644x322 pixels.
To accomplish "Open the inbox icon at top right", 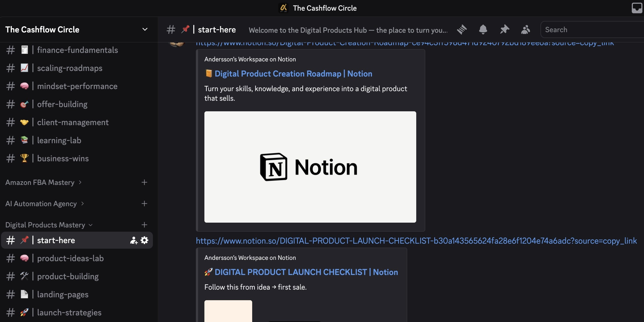I will (637, 8).
